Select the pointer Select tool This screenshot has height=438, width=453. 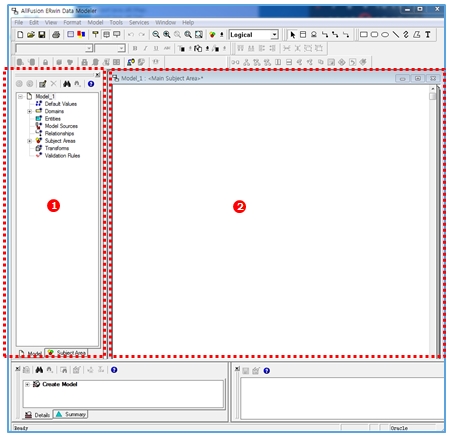[293, 35]
